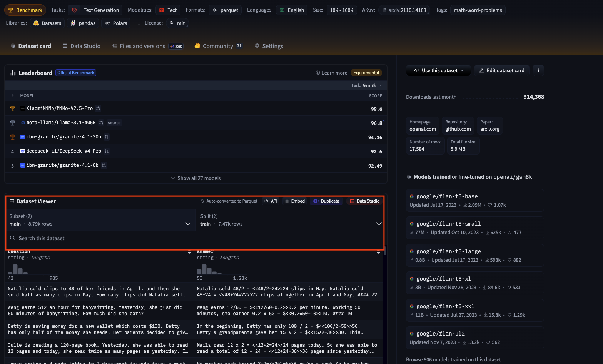Expand the Split train dropdown

291,220
